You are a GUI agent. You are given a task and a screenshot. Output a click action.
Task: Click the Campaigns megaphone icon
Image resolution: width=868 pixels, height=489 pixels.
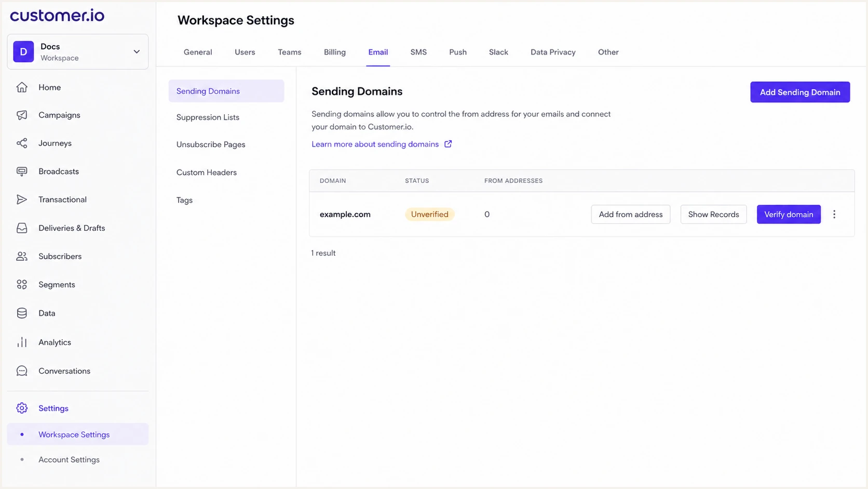22,115
